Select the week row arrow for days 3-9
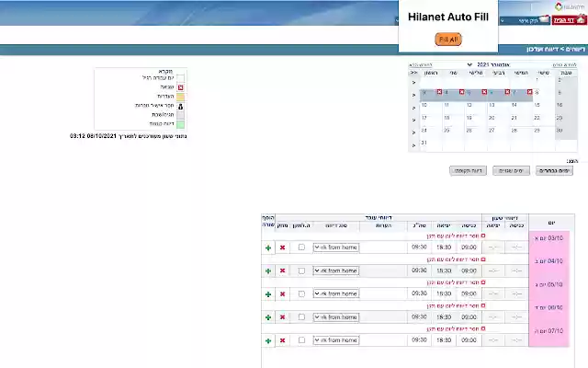The width and height of the screenshot is (588, 368). [413, 95]
